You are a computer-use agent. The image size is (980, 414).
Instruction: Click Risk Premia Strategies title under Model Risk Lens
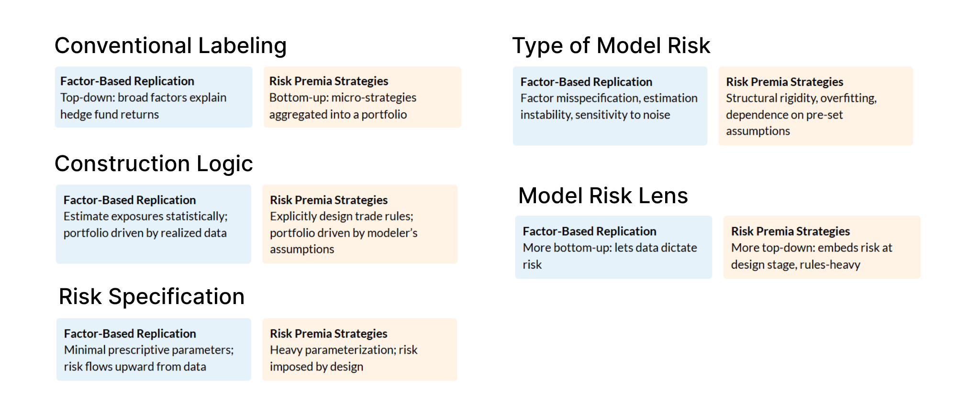[791, 231]
